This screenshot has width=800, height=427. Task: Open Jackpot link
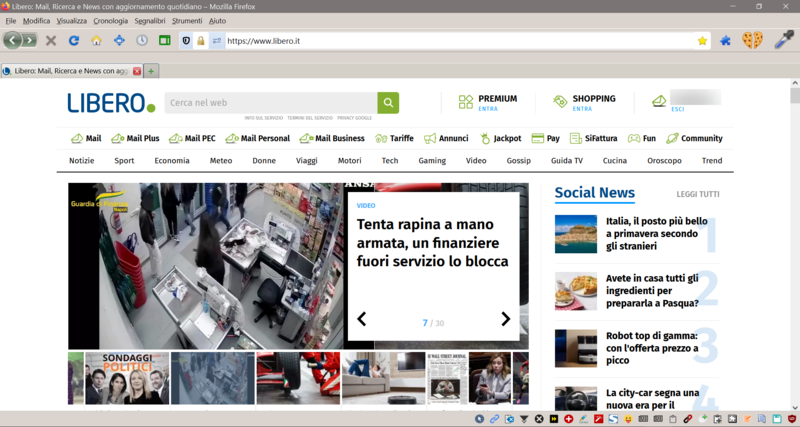[x=501, y=138]
